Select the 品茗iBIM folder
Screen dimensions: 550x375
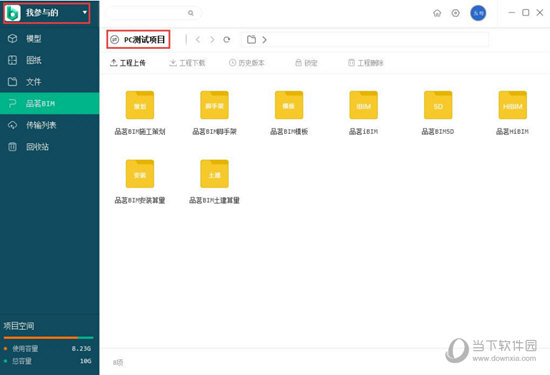point(363,113)
